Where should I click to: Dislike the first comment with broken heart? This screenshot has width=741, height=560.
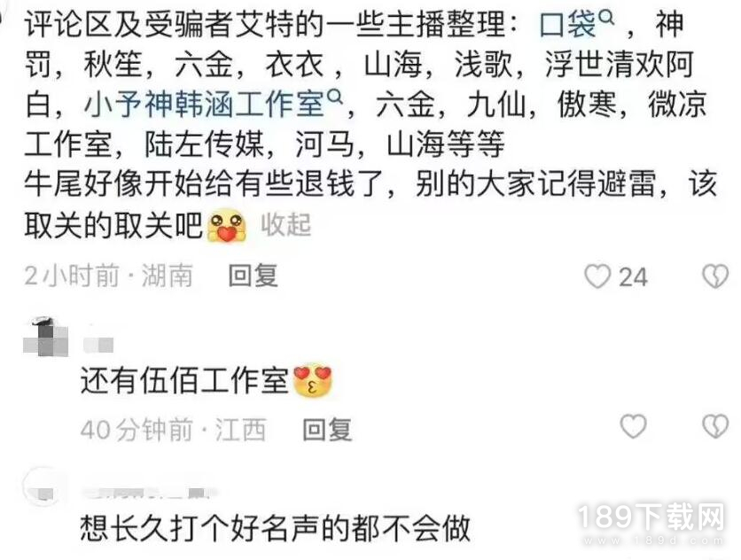(x=715, y=276)
